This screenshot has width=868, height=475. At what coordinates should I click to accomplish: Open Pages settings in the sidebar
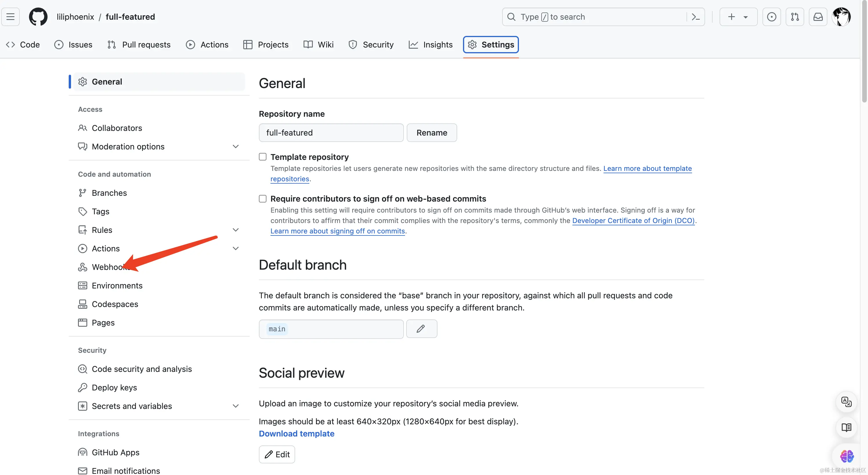pos(159,322)
